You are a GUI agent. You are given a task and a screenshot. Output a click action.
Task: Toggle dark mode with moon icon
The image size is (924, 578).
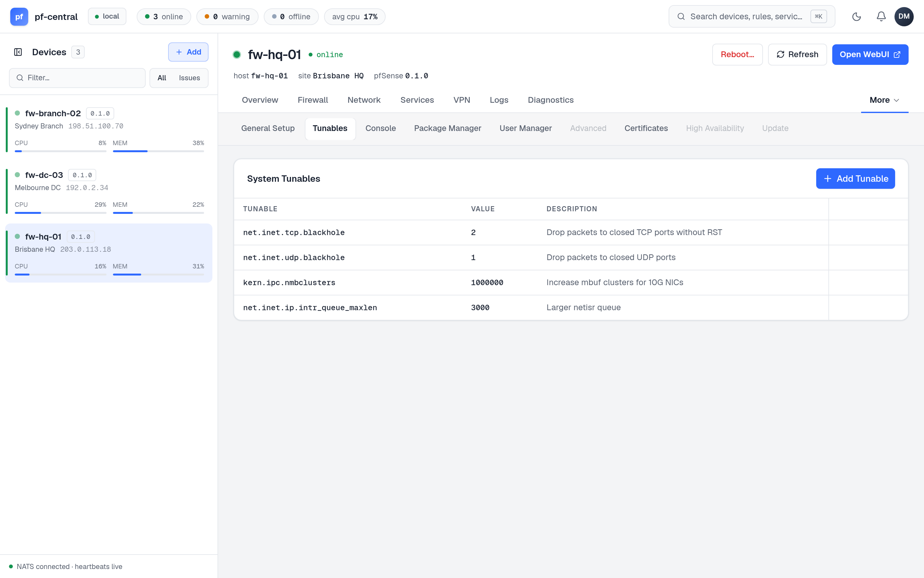pos(856,16)
